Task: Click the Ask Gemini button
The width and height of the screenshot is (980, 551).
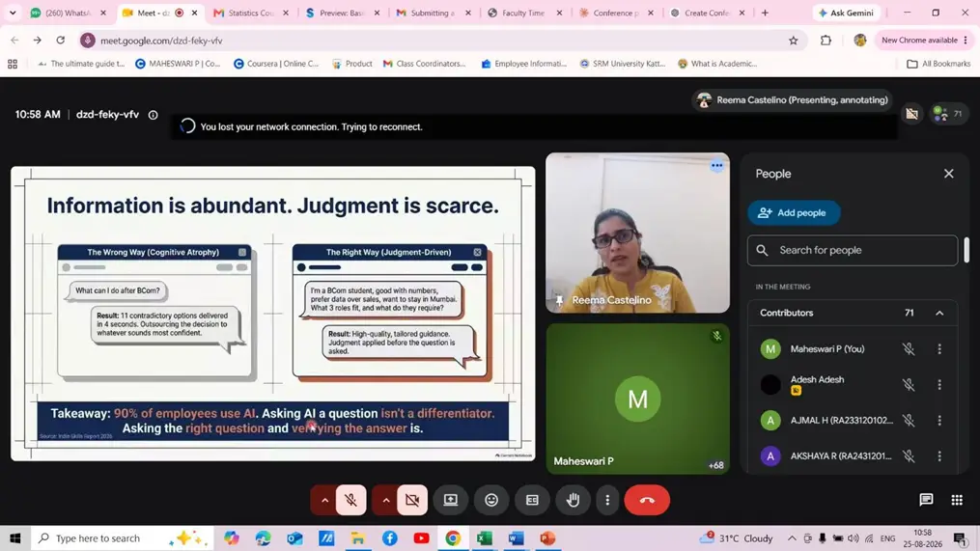Action: (x=847, y=13)
